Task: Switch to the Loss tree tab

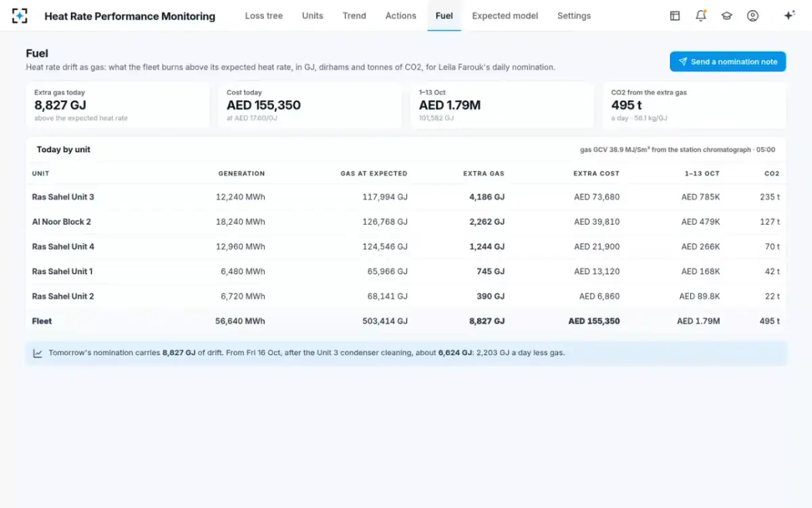Action: click(264, 16)
